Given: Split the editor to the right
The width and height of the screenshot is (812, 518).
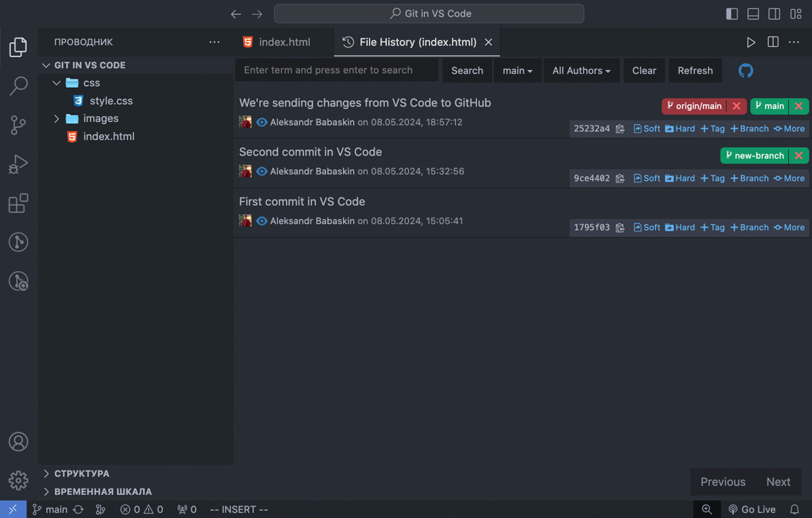Looking at the screenshot, I should point(773,42).
